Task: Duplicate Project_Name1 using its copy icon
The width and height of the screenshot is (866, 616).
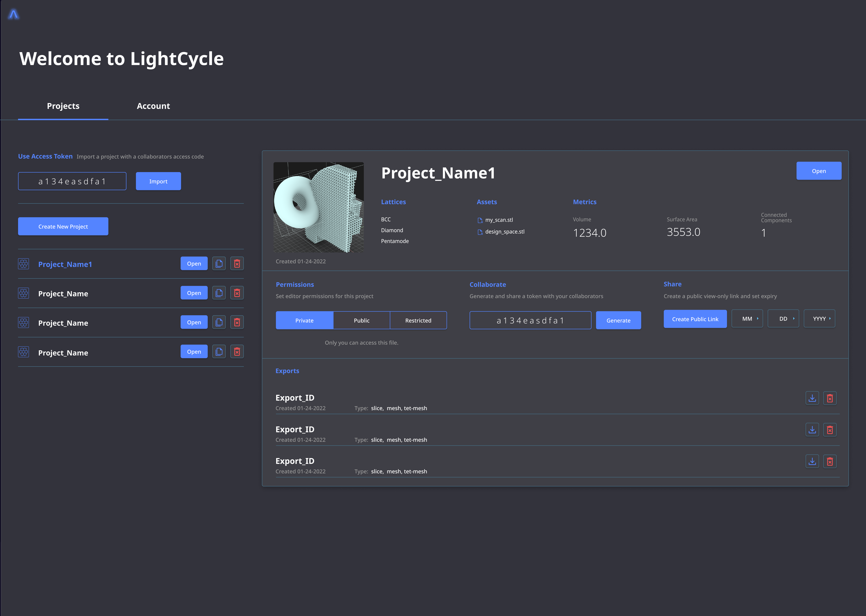Action: 219,264
